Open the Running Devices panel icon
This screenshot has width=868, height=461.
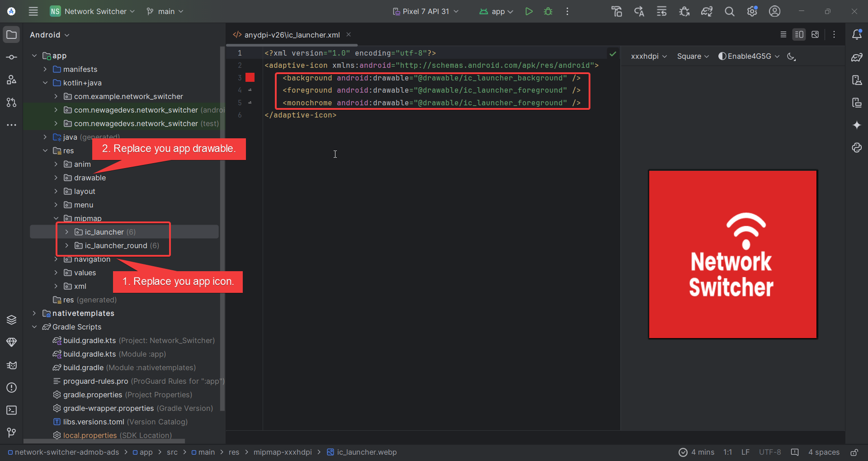(x=857, y=103)
